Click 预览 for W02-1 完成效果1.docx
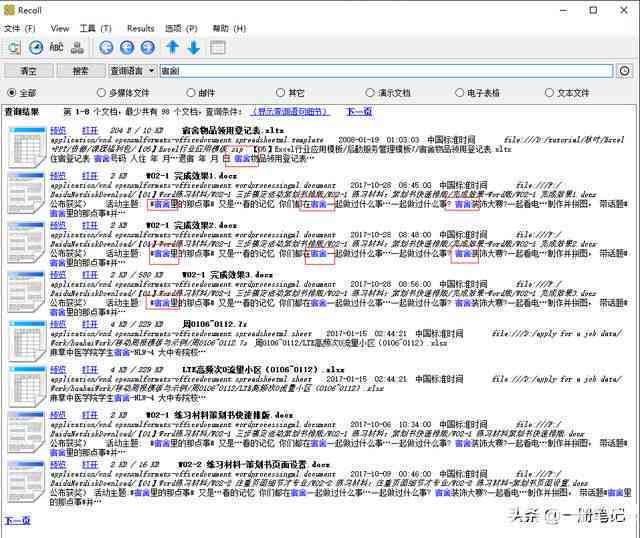The height and width of the screenshot is (538, 640). pos(58,176)
